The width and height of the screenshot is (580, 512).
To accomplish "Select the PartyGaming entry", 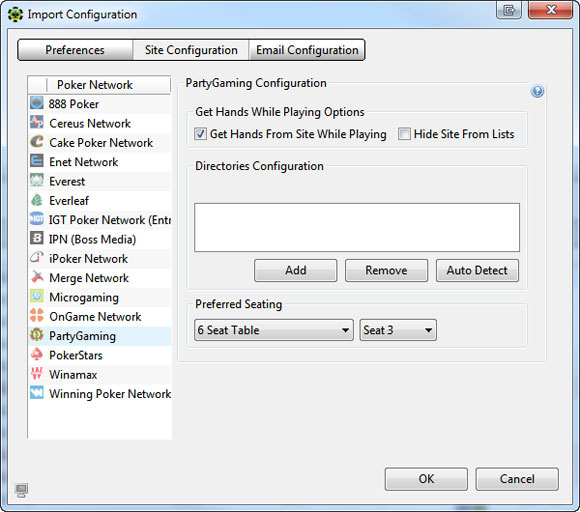I will point(100,336).
